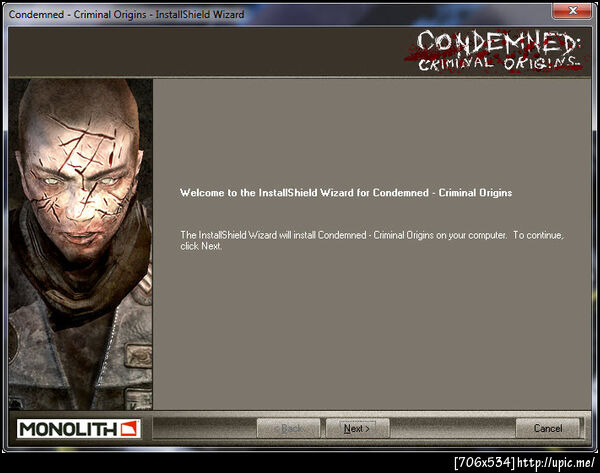Screen dimensions: 600x473
Task: Click the Welcome to the InstallShield Wizard heading
Action: [346, 192]
